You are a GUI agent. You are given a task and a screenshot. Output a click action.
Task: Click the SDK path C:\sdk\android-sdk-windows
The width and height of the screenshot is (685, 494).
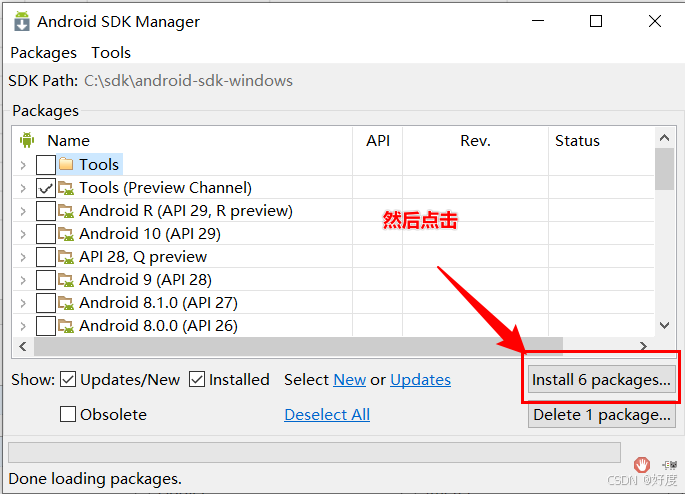pyautogui.click(x=188, y=81)
